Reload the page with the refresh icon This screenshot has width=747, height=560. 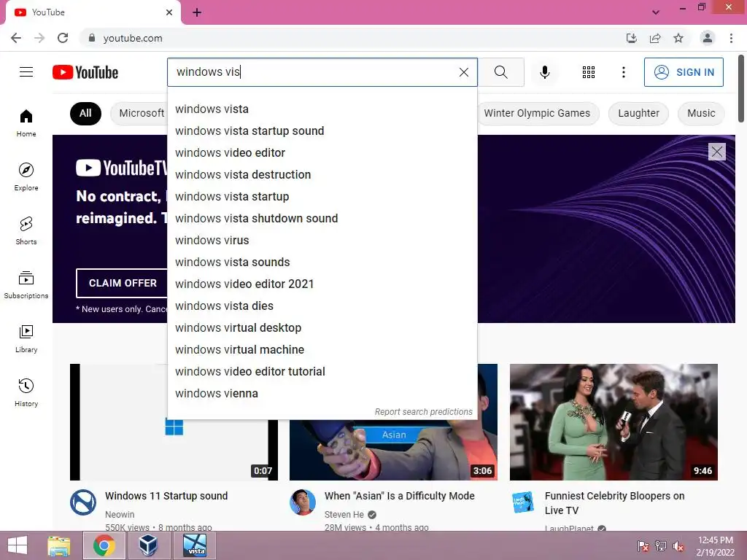tap(63, 38)
